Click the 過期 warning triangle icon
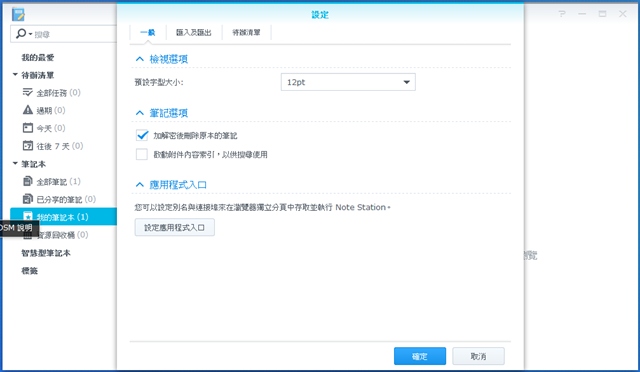The image size is (640, 372). pyautogui.click(x=27, y=110)
